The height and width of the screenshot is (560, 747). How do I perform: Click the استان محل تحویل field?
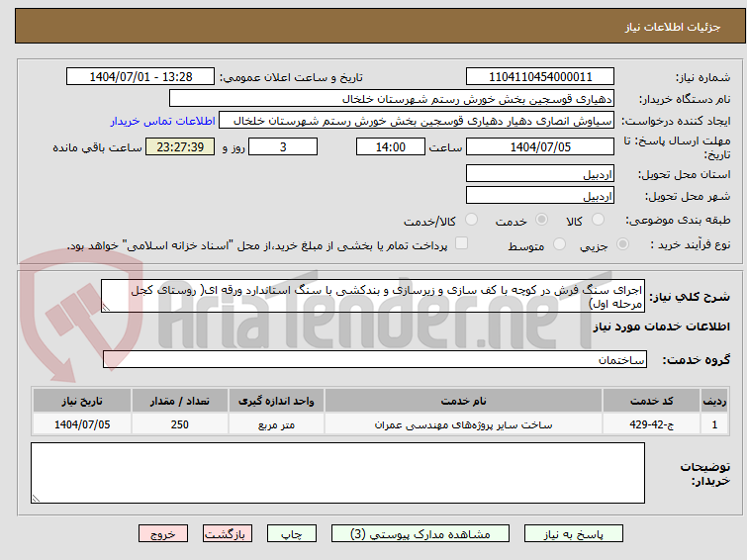540,173
